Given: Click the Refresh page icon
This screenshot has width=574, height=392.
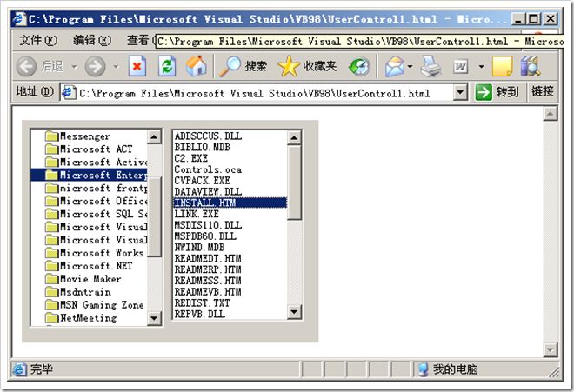Looking at the screenshot, I should tap(167, 66).
